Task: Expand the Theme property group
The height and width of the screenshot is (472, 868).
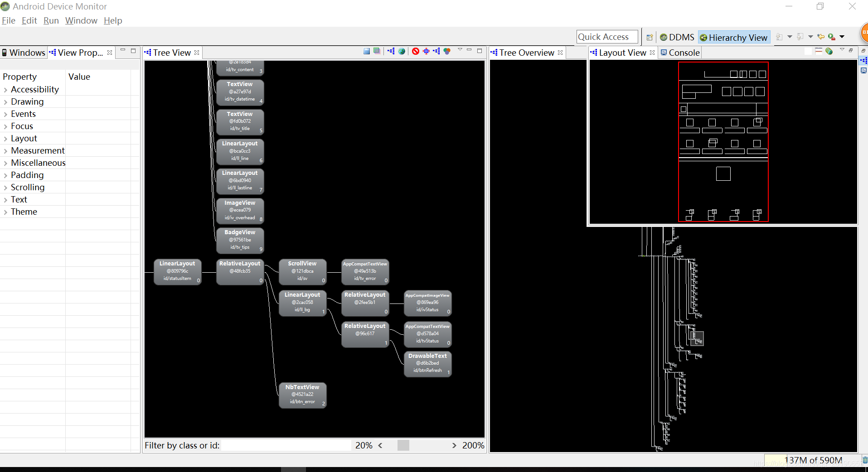Action: [x=5, y=212]
